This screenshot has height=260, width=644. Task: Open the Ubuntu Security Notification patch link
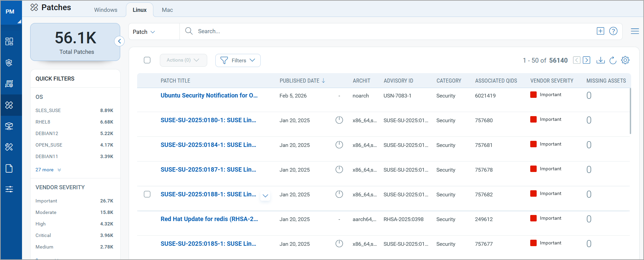[x=209, y=95]
